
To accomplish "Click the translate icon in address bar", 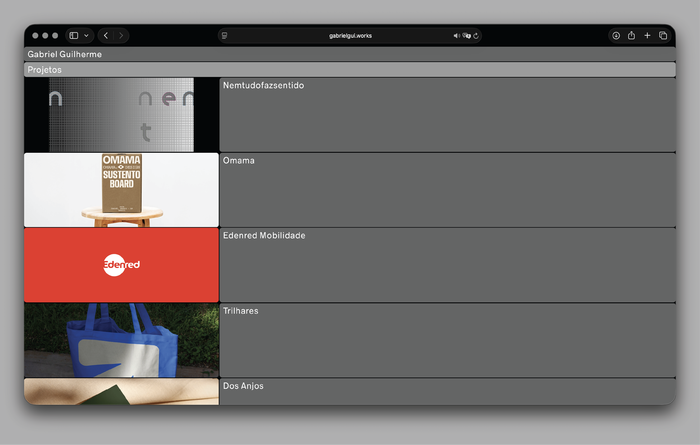I will tap(466, 35).
